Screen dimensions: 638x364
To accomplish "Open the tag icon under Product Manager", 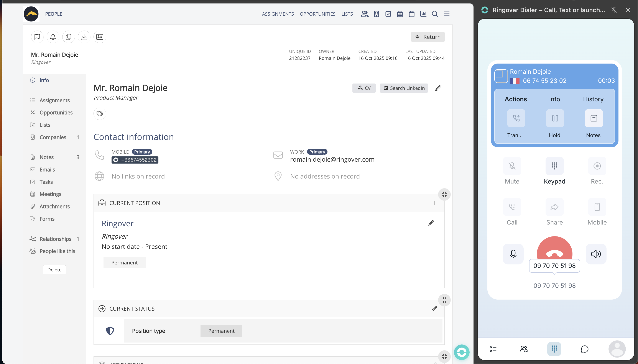I will [100, 114].
